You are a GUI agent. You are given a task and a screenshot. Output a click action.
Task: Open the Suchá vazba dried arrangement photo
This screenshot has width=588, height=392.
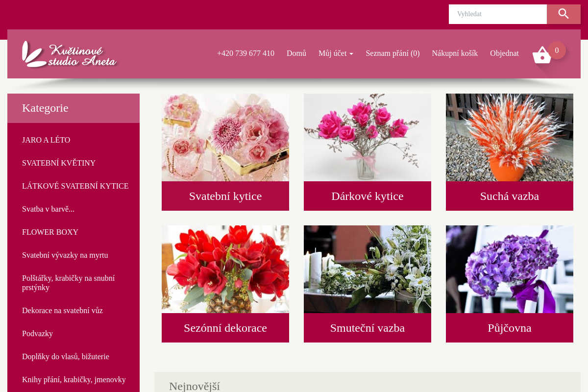(x=510, y=137)
